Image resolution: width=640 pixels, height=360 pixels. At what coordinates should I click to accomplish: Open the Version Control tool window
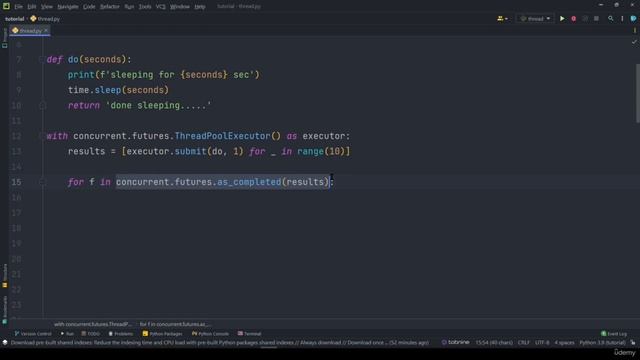point(33,334)
